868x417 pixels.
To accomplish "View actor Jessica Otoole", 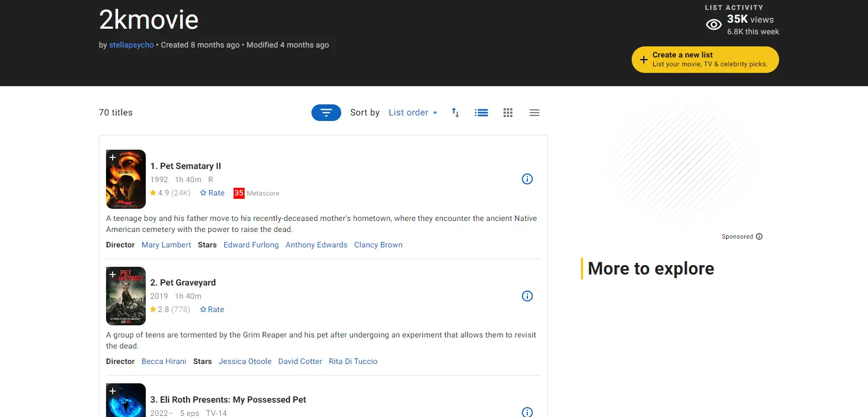I will point(245,361).
